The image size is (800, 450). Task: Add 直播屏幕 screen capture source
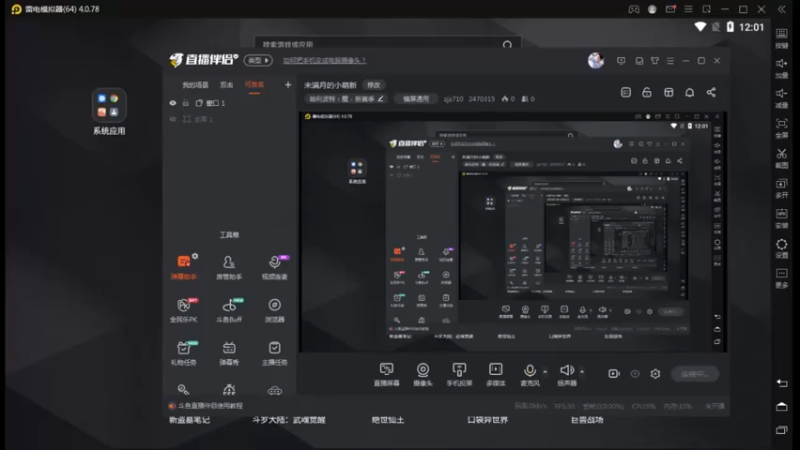point(387,374)
